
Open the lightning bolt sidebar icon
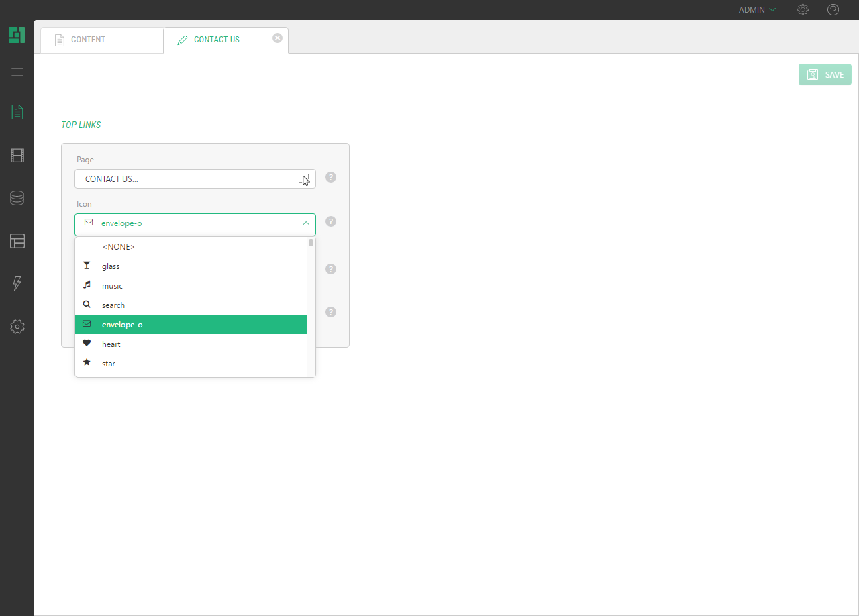click(17, 284)
